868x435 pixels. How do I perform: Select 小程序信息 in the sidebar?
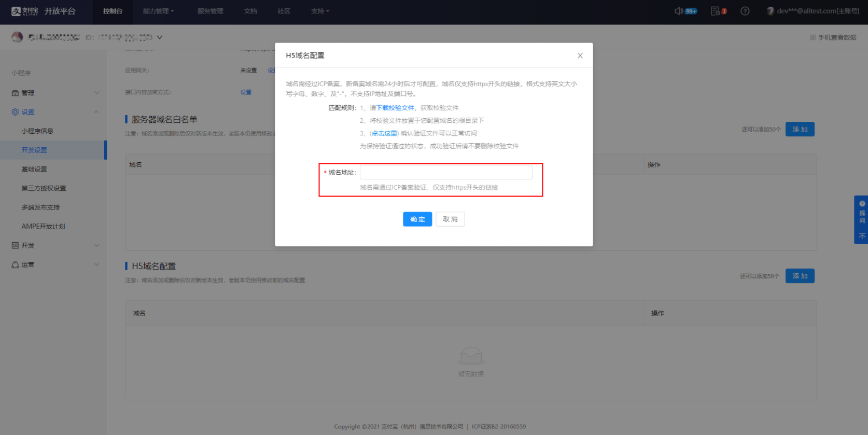(x=37, y=131)
